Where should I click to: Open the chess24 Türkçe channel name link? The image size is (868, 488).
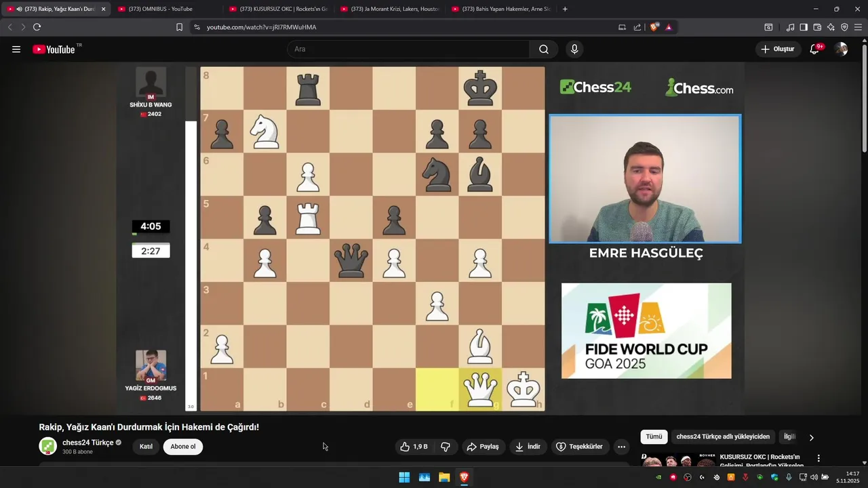click(x=88, y=443)
